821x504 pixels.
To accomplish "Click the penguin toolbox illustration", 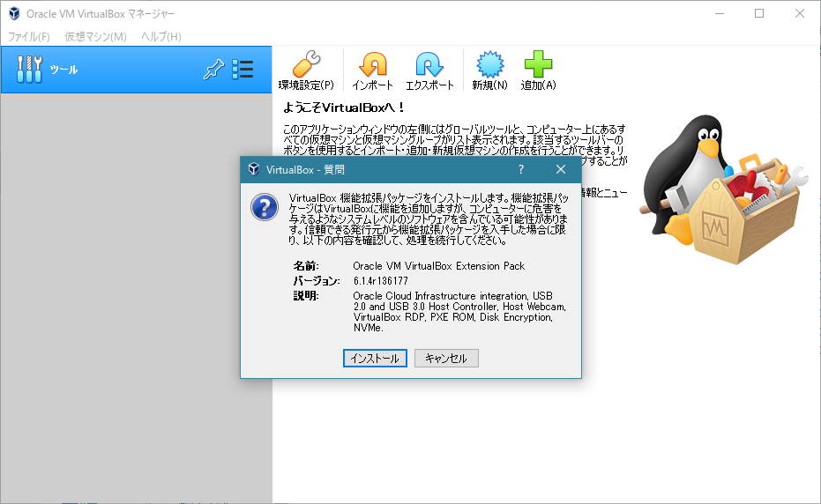I will pyautogui.click(x=724, y=189).
